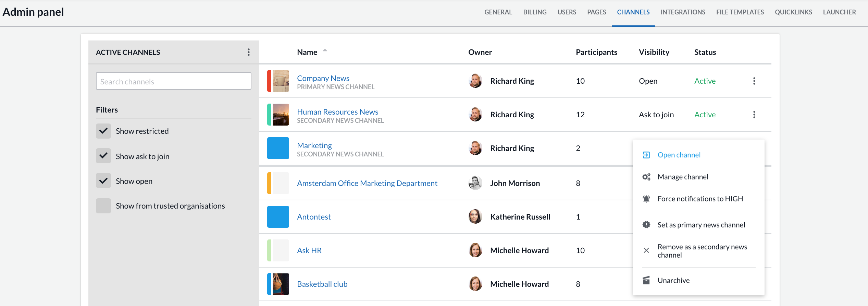Viewport: 868px width, 306px height.
Task: Open the Company News row options menu
Action: pyautogui.click(x=754, y=81)
